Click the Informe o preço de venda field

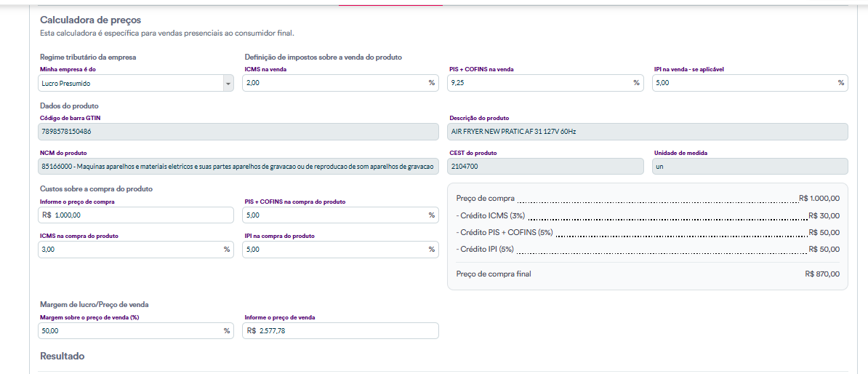click(x=340, y=331)
